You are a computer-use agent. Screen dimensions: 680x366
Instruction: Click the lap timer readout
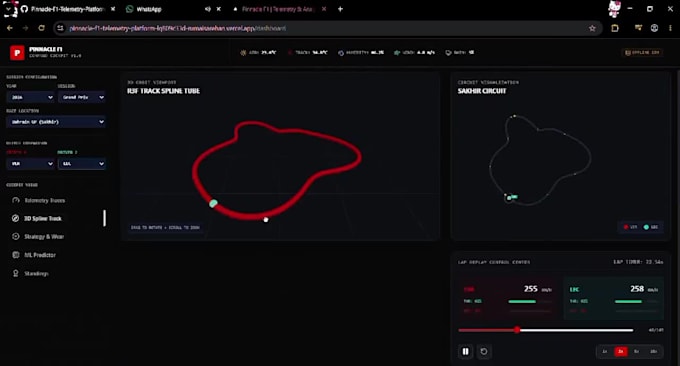638,262
